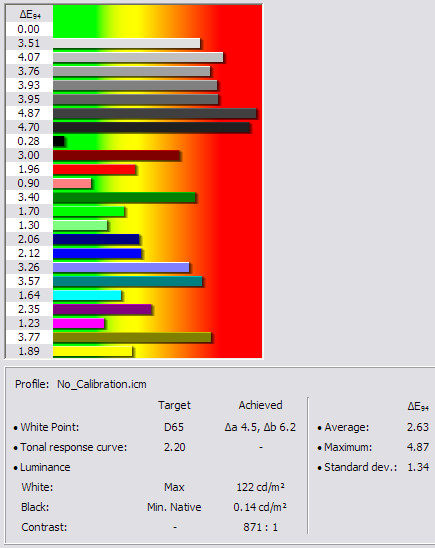The height and width of the screenshot is (548, 435).
Task: Select the olive 3.77 bar
Action: (132, 337)
